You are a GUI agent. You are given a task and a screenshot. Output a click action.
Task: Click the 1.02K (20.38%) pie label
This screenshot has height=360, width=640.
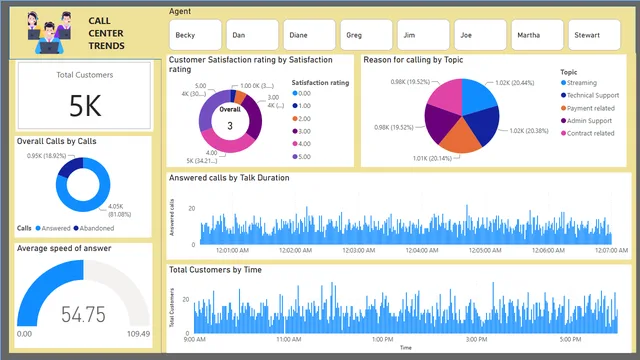(x=529, y=131)
